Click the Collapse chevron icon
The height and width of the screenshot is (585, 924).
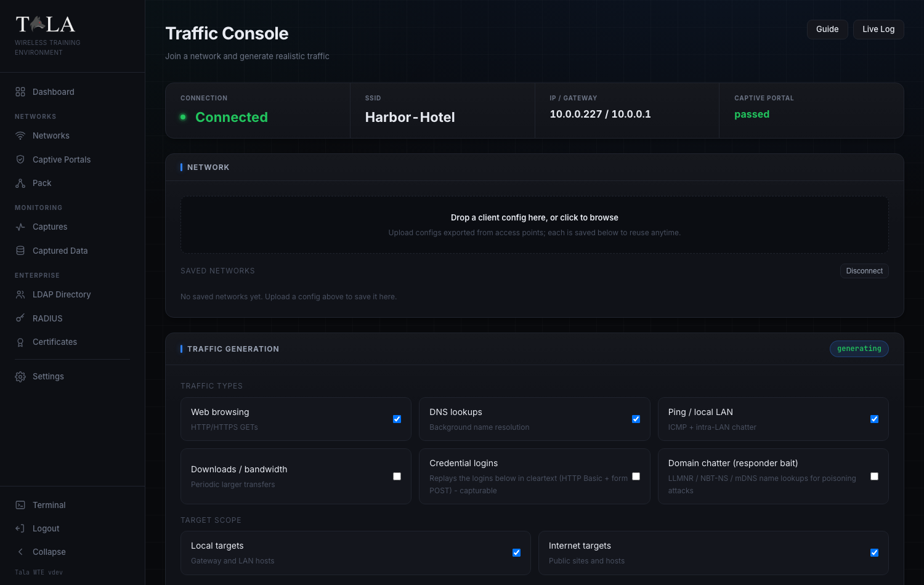(x=20, y=552)
